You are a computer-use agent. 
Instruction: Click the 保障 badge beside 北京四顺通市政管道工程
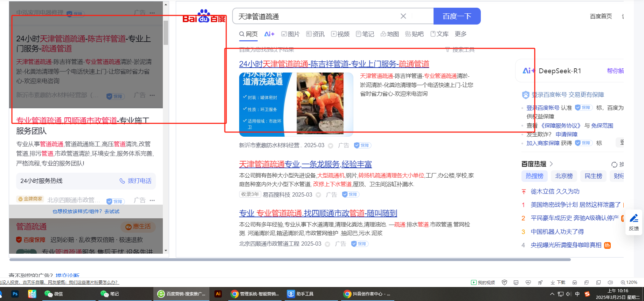360,244
